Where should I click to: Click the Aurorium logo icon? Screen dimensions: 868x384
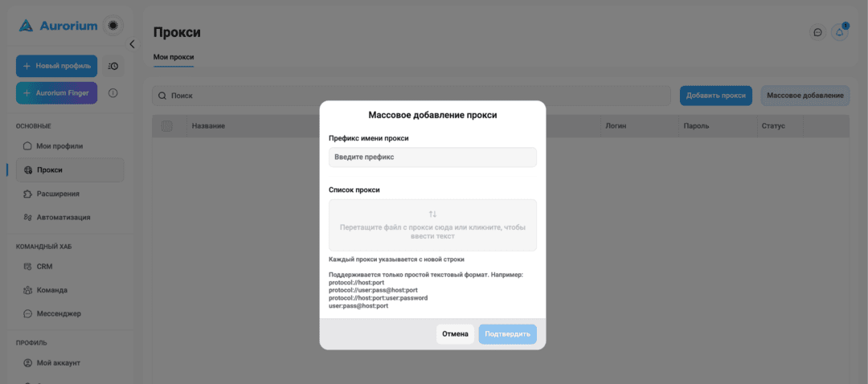[x=26, y=26]
